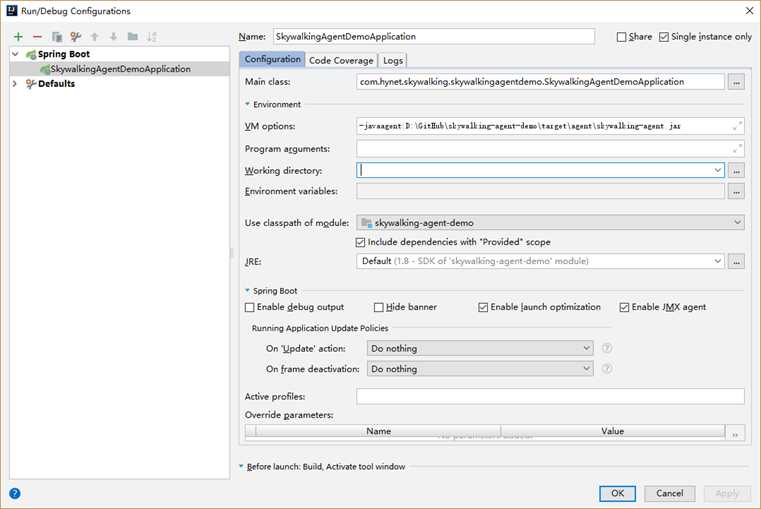Switch to Logs tab
The image size is (761, 509).
(393, 60)
